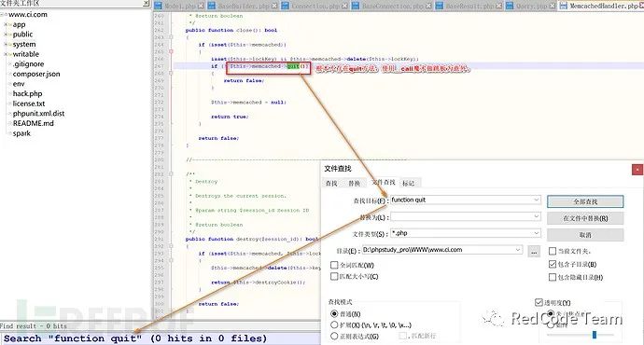Click the 取消 (Cancel) button

(585, 235)
